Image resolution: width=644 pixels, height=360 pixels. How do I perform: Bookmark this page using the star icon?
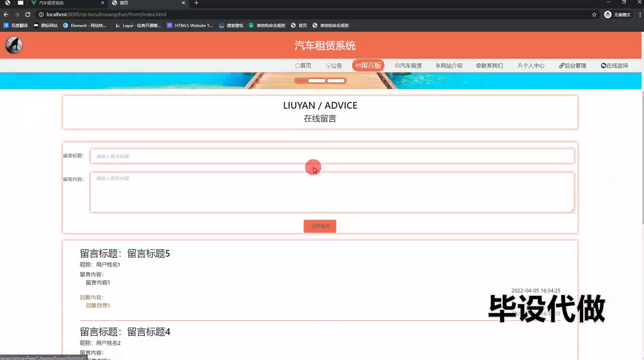[x=594, y=14]
